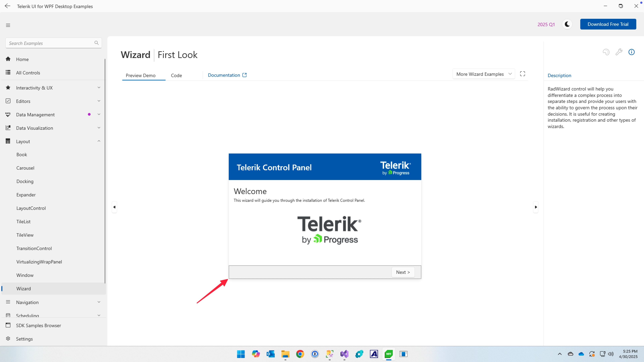644x362 pixels.
Task: Click Next button in wizard
Action: point(403,272)
